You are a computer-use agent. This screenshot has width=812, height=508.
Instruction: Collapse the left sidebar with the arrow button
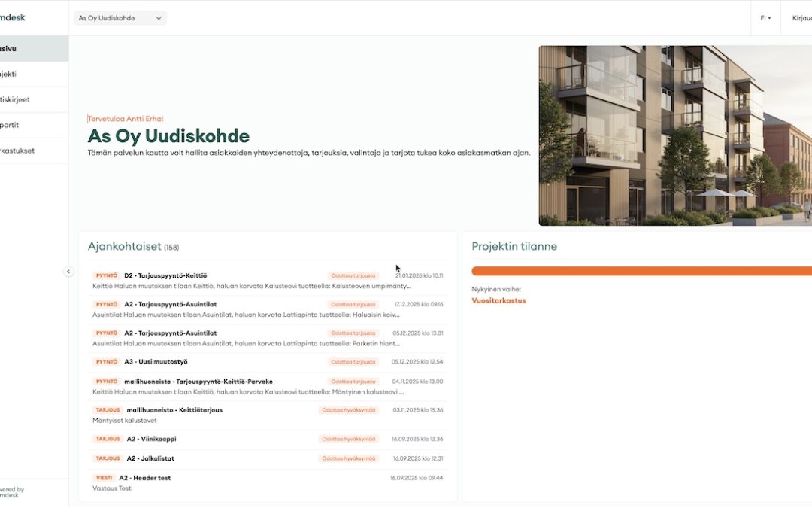point(68,272)
